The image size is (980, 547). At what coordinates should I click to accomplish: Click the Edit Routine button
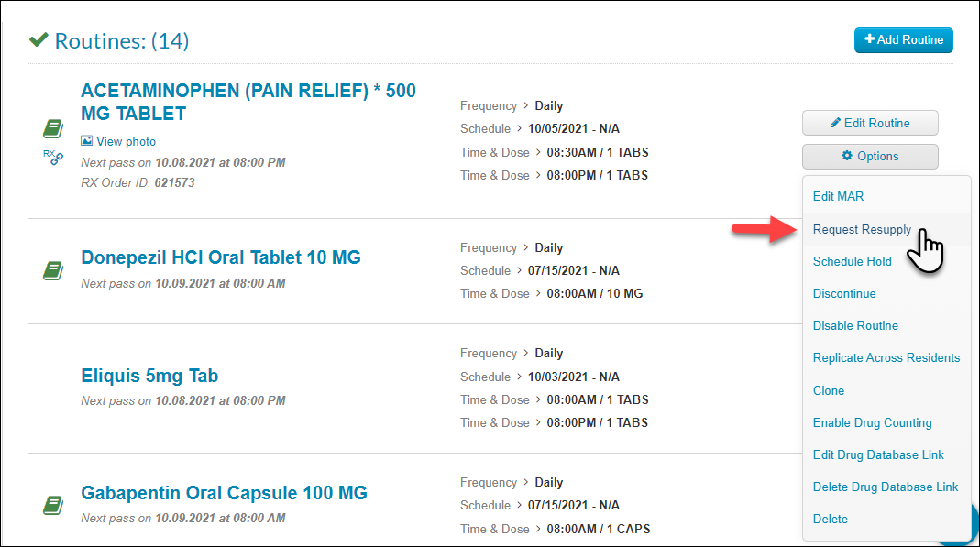870,123
